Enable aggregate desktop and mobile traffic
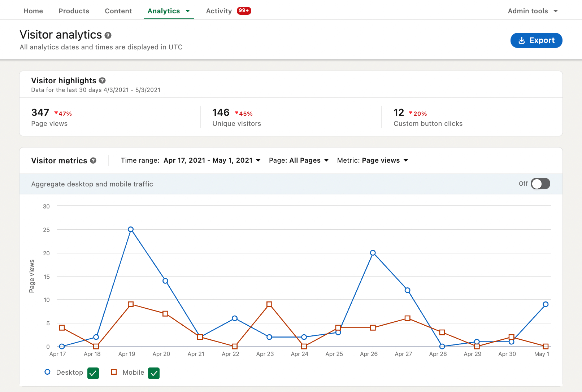Viewport: 582px width, 392px height. pyautogui.click(x=540, y=184)
